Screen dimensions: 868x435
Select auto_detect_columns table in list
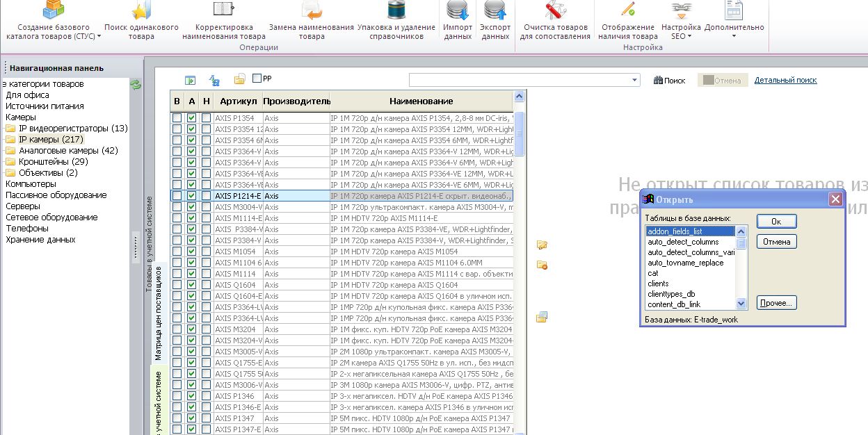[689, 242]
